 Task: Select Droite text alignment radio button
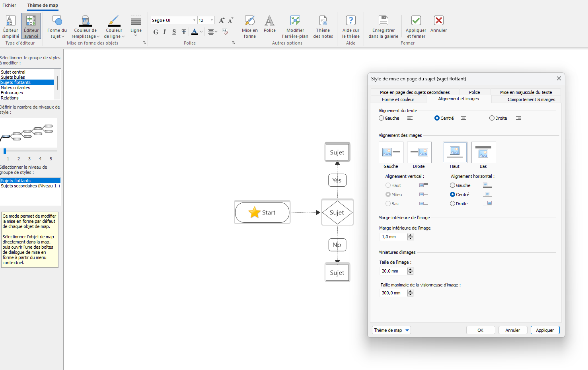(x=492, y=118)
